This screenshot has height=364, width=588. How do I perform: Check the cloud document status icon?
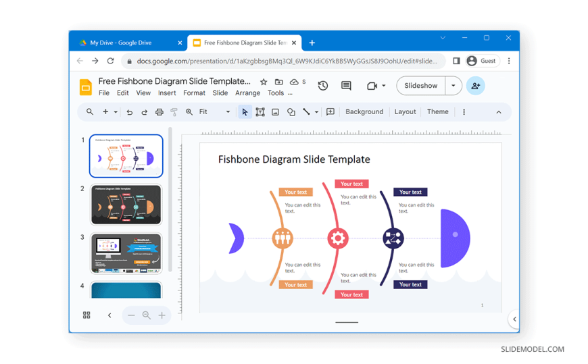coord(294,82)
